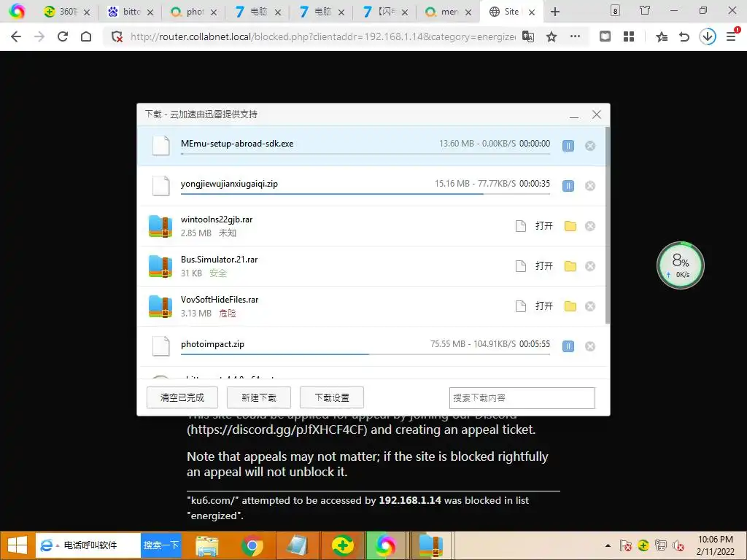Click the MEmu-setup-abroad-sdk.exe progress bar

coord(365,154)
